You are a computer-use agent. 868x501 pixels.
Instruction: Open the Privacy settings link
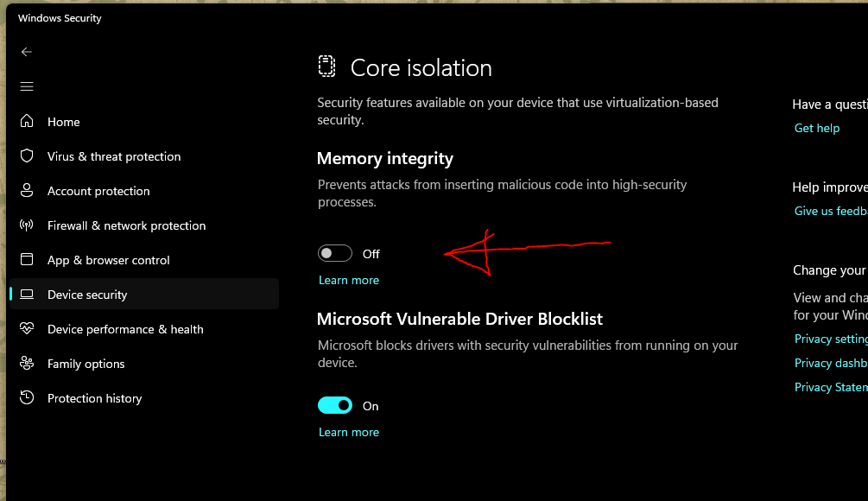click(831, 339)
